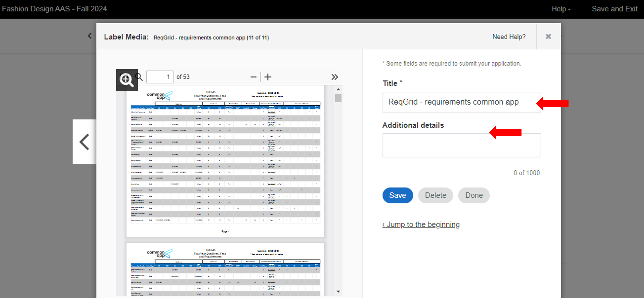Click PDF page number input box
This screenshot has height=298, width=644.
[x=160, y=77]
